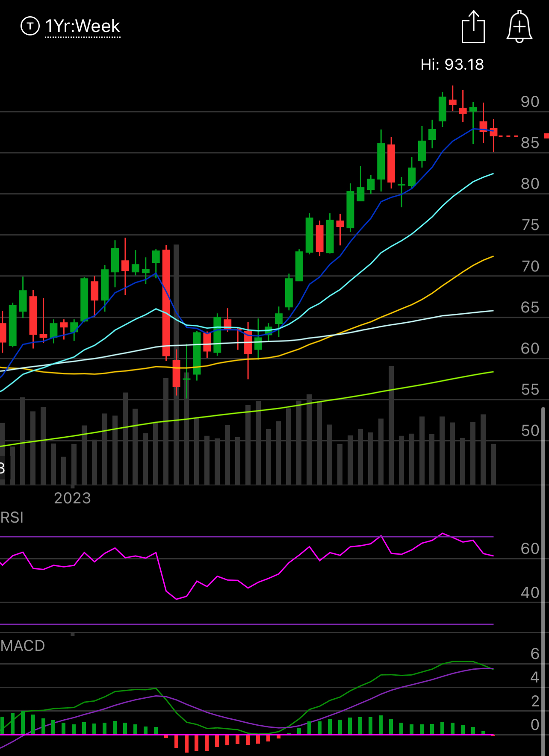
Task: Tap the MACD indicator label
Action: 22,645
